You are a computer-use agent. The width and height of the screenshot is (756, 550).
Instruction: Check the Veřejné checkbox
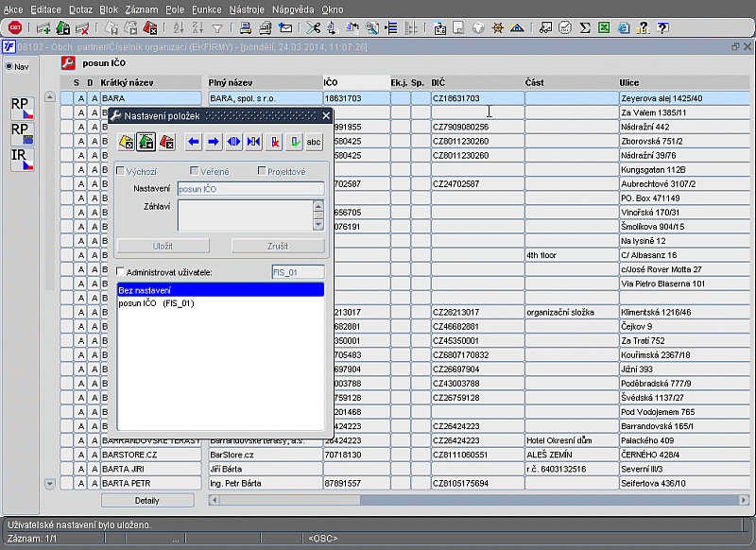click(195, 171)
